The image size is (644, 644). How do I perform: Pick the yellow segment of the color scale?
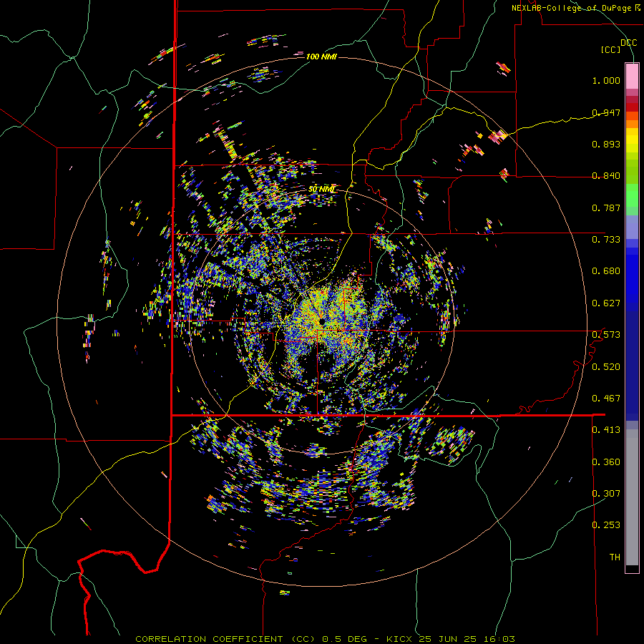point(632,140)
